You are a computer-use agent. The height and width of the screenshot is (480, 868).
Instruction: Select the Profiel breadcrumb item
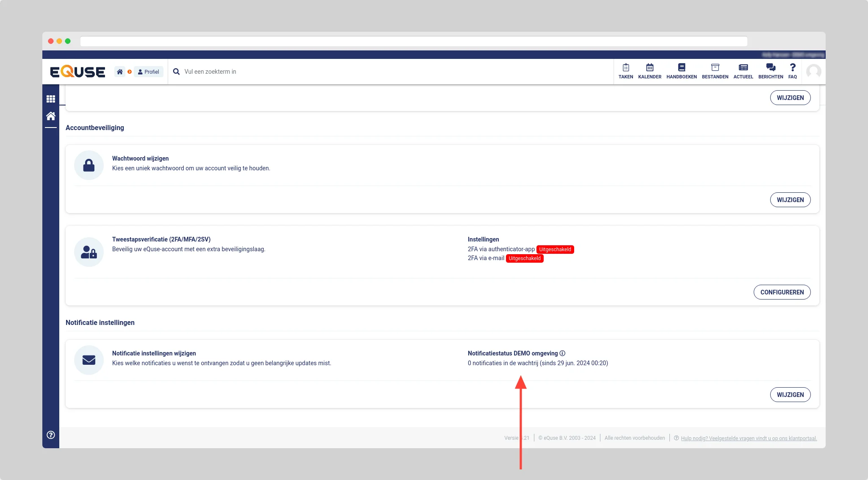149,72
